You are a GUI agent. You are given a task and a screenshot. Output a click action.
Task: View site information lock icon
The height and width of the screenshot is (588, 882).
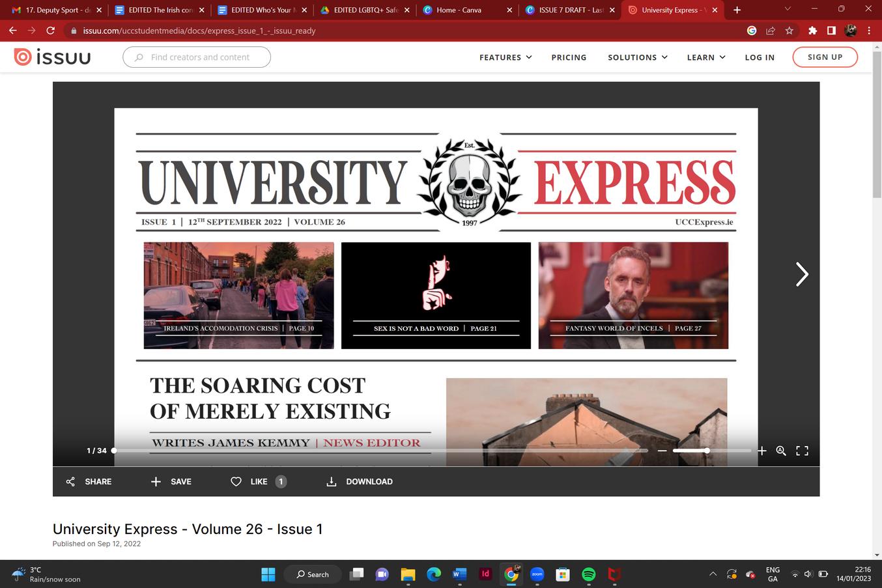coord(74,31)
